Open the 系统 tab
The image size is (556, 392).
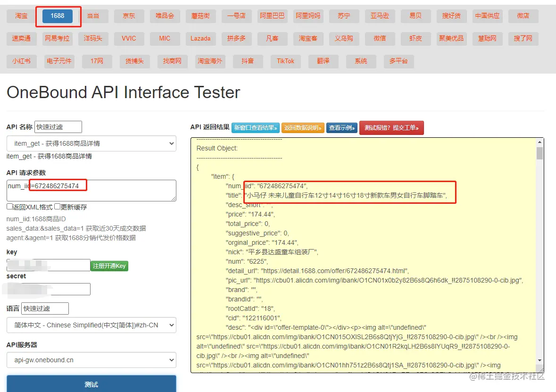361,61
